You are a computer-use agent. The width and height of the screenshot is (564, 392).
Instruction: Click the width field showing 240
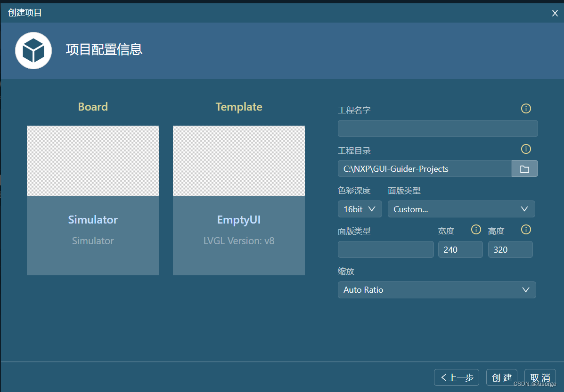coord(460,250)
